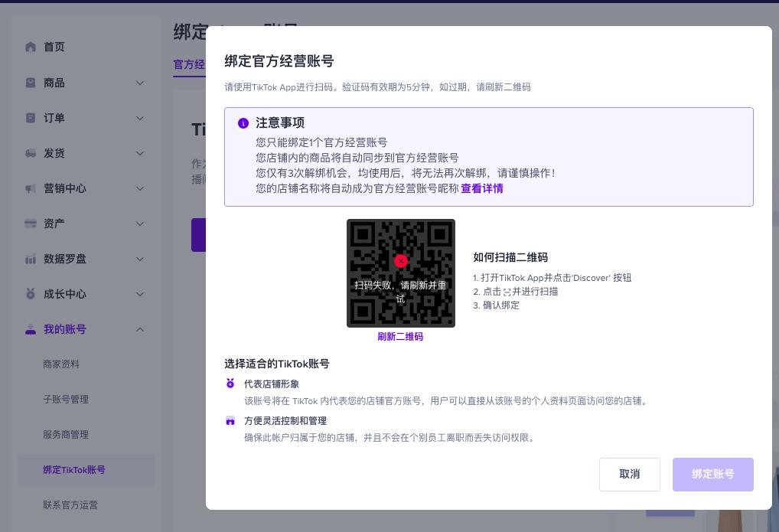Image resolution: width=779 pixels, height=532 pixels.
Task: Click the purple button behind the dialog
Action: (198, 235)
